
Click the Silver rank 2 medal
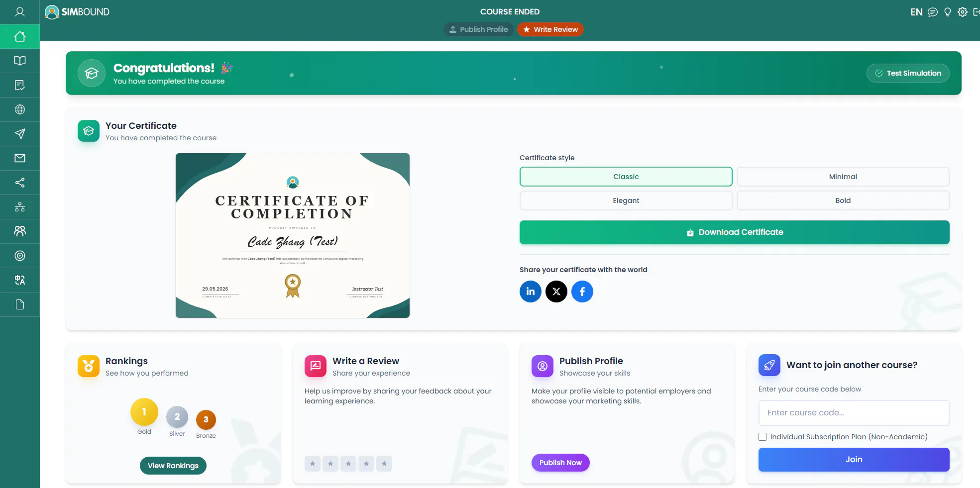click(x=177, y=417)
